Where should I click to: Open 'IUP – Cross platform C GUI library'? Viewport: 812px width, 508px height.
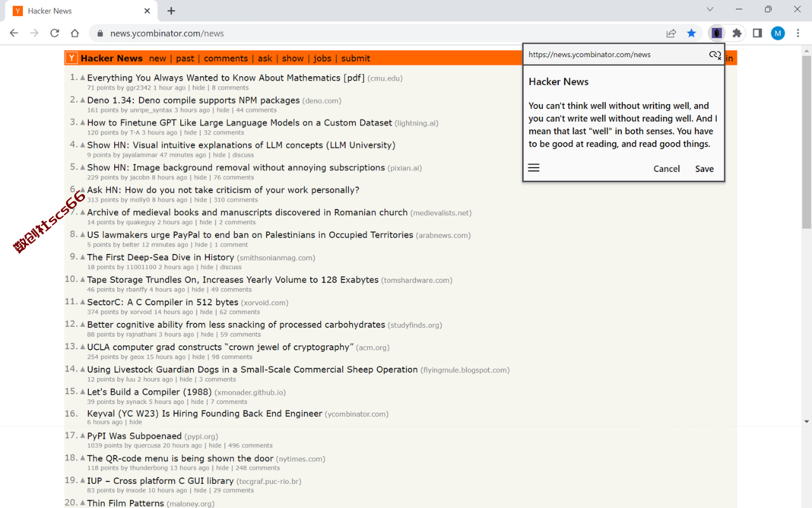160,481
